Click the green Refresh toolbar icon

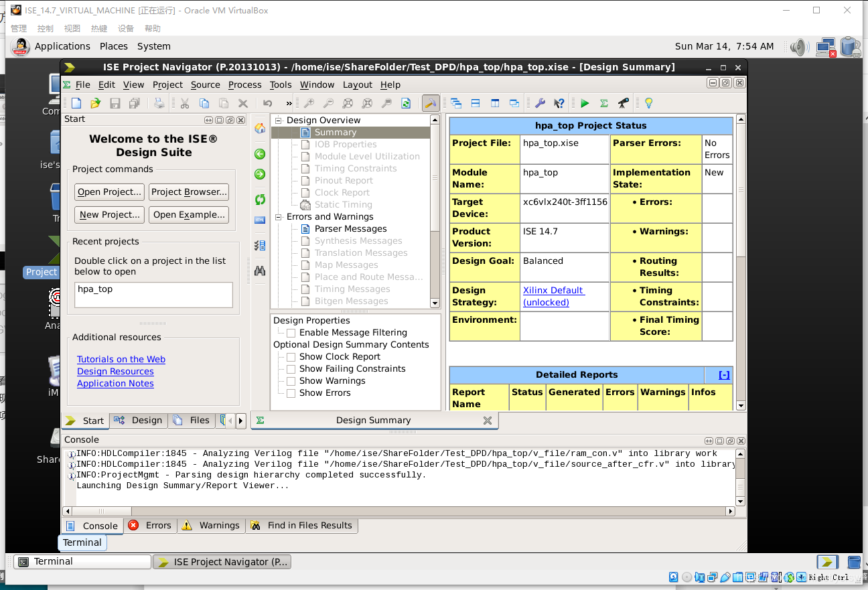406,103
